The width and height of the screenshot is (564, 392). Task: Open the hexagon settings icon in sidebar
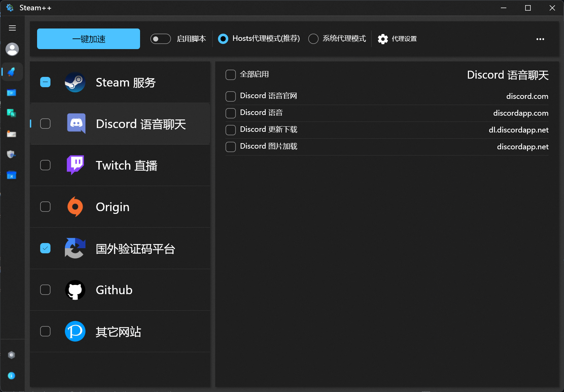click(11, 355)
